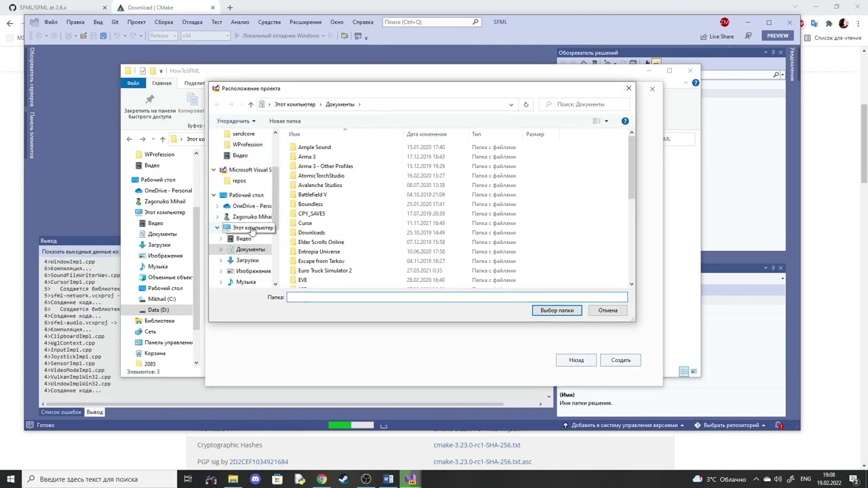Open the x64 platform dropdown
The width and height of the screenshot is (868, 488).
point(205,36)
